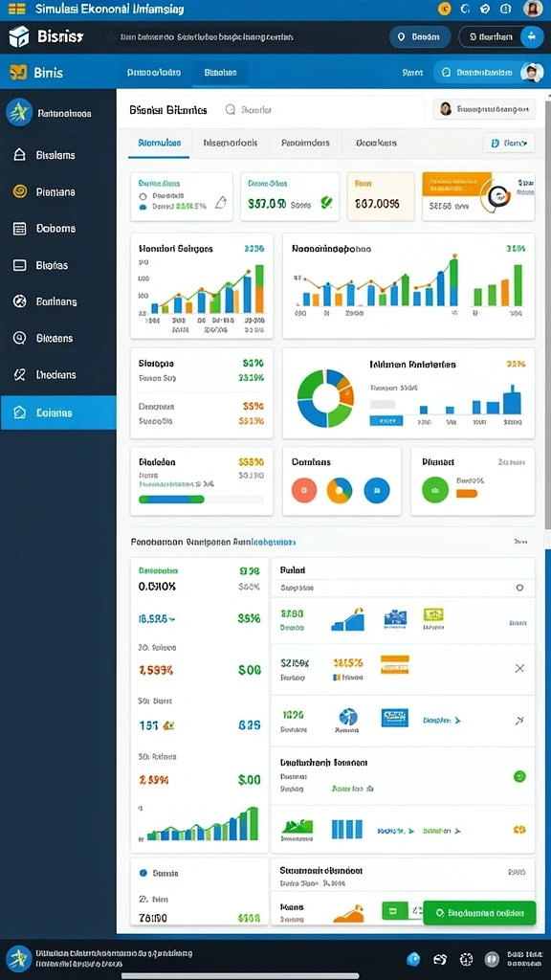Click the house icon in the left sidebar
Viewport: 551px width, 980px height.
(19, 155)
